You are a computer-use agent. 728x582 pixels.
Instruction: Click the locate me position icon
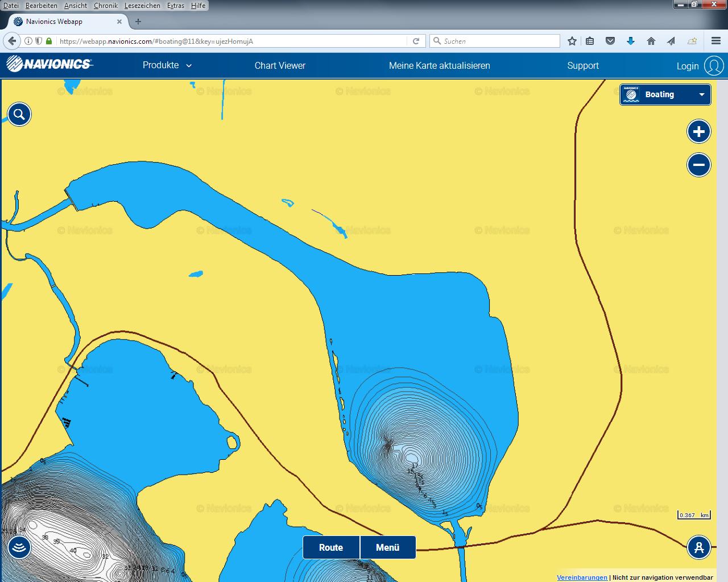click(698, 547)
